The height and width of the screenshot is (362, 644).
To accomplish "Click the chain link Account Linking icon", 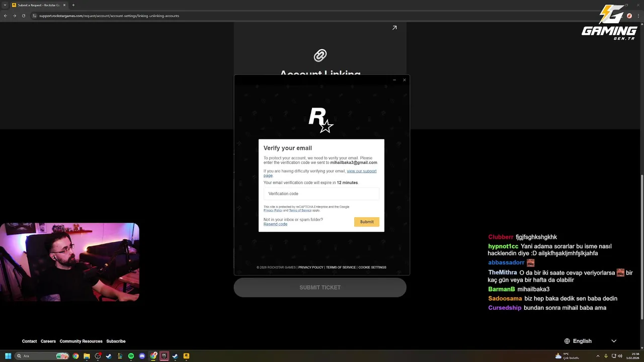I will pyautogui.click(x=320, y=55).
